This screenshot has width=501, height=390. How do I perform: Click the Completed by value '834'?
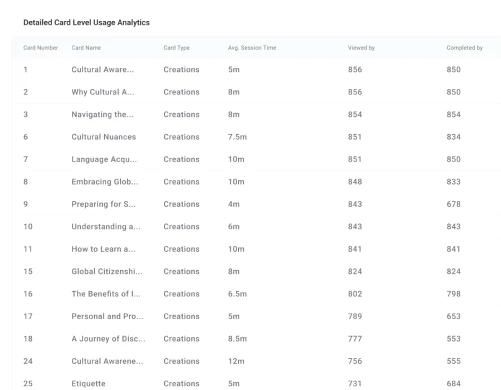(454, 137)
